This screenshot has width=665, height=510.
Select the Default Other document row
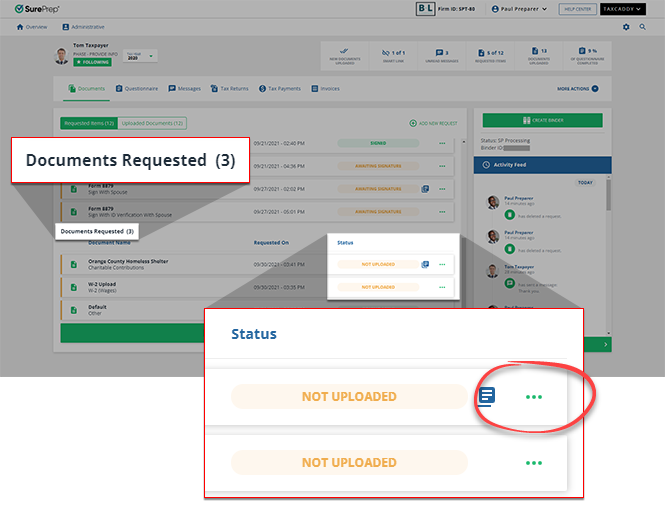click(150, 310)
